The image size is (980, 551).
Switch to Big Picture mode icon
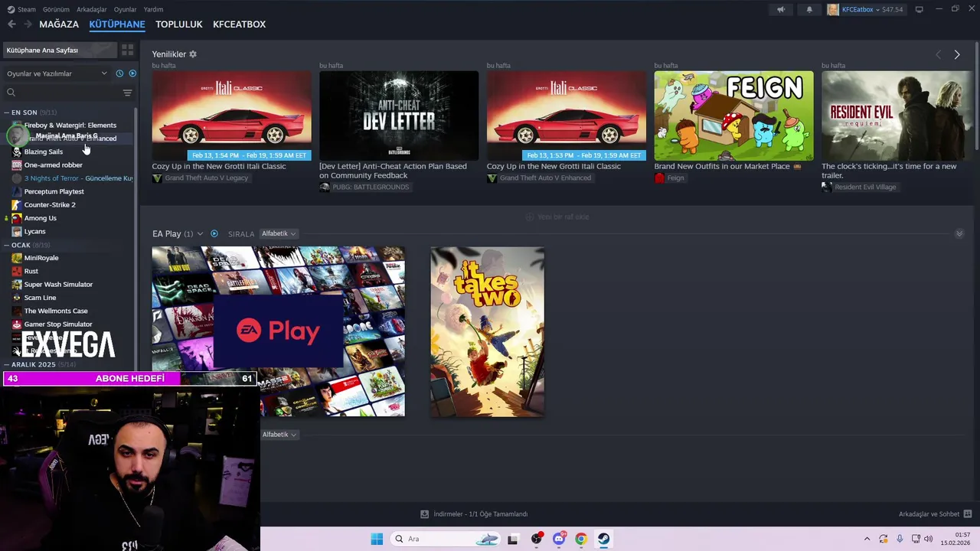pyautogui.click(x=919, y=9)
